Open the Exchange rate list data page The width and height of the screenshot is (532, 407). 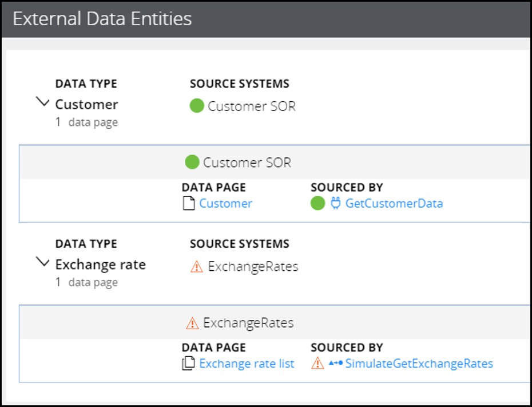pyautogui.click(x=247, y=363)
